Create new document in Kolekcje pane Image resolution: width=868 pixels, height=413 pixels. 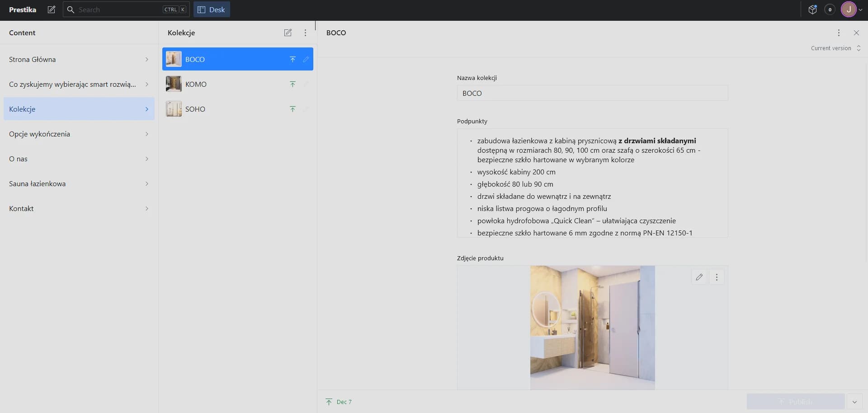[288, 33]
